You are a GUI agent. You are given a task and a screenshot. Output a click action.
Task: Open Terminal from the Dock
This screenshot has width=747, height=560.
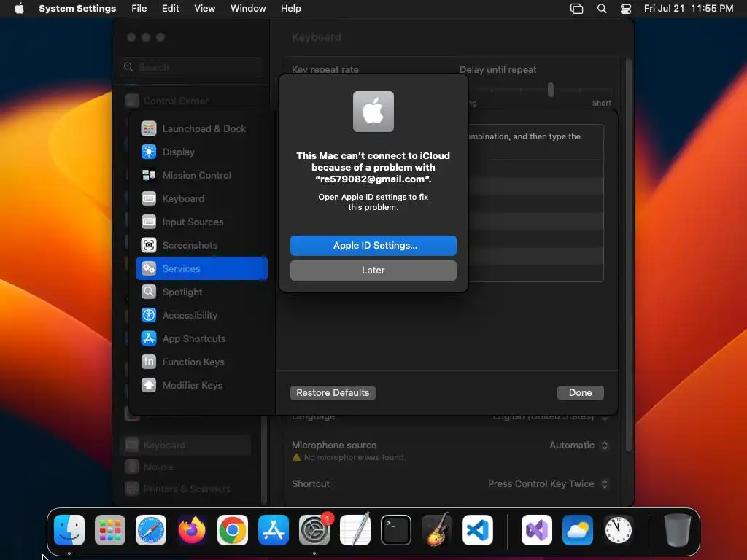pyautogui.click(x=396, y=530)
